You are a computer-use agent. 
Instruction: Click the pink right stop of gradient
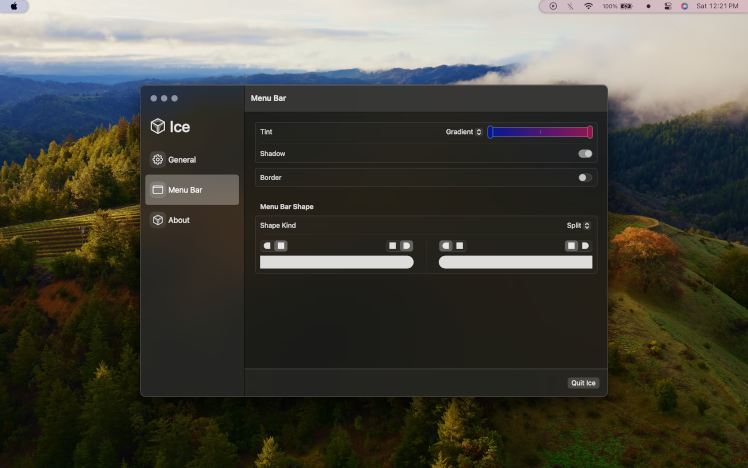click(590, 131)
